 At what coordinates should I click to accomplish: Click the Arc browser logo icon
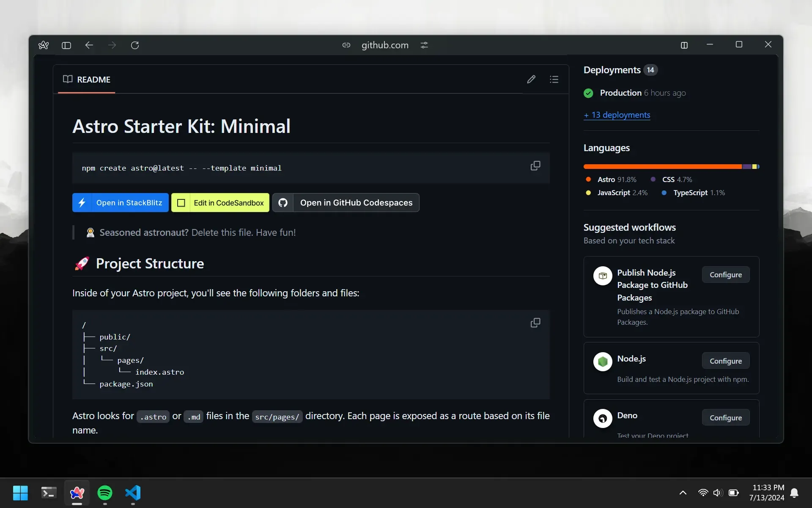pos(44,45)
